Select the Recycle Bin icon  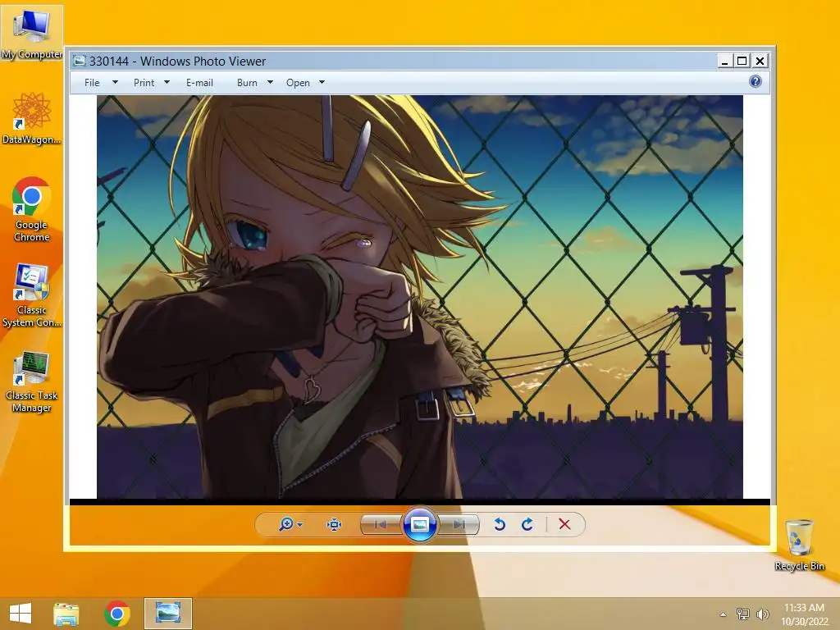pyautogui.click(x=799, y=545)
